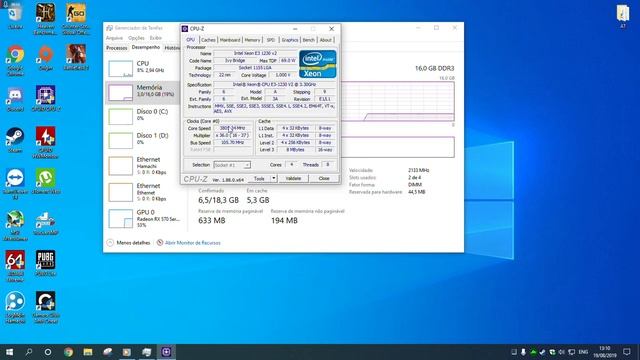Switch to CPU-Z taskbar button
Image resolution: width=640 pixels, height=360 pixels.
pyautogui.click(x=166, y=352)
